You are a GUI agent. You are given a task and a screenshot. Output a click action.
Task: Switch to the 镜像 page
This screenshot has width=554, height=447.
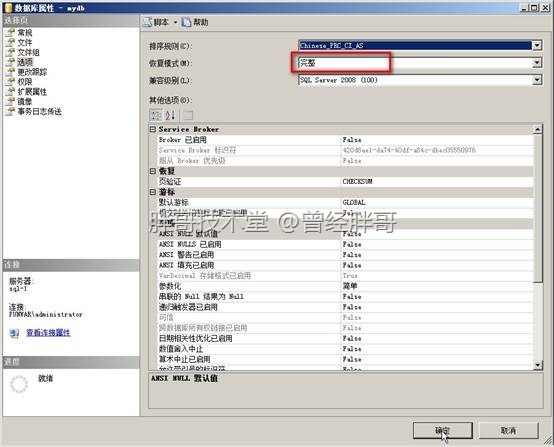click(25, 101)
